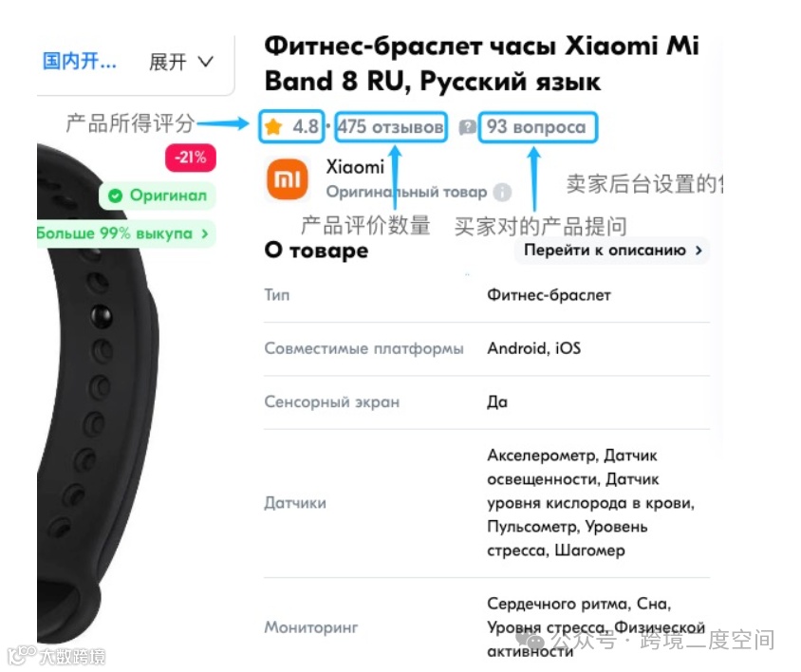The height and width of the screenshot is (672, 801).
Task: Expand the 展开 dropdown chevron
Action: coord(205,62)
